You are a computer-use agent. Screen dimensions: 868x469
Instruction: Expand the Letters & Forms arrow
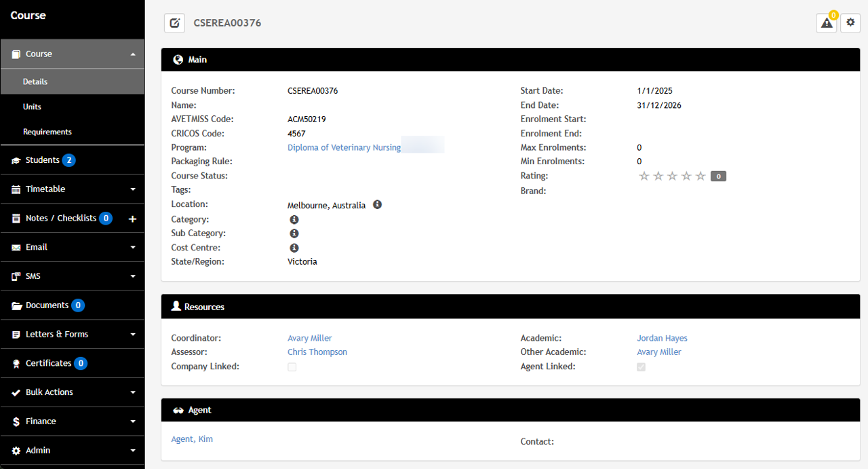(133, 335)
